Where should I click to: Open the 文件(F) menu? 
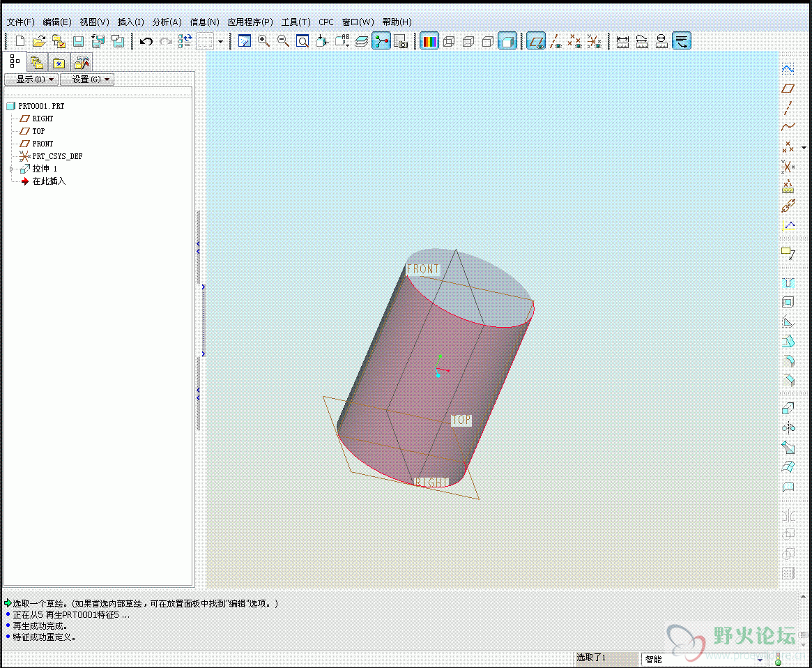coord(21,22)
